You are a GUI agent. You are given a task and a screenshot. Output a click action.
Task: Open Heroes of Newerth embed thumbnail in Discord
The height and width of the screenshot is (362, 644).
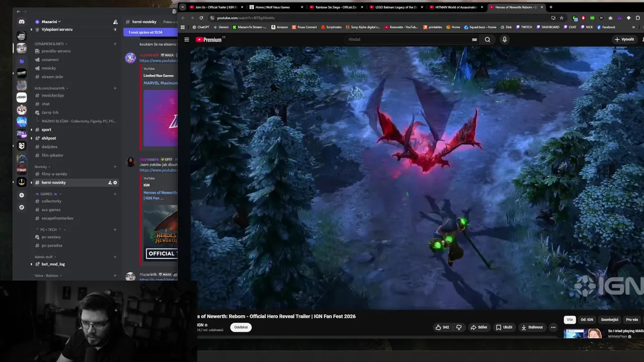pyautogui.click(x=160, y=232)
